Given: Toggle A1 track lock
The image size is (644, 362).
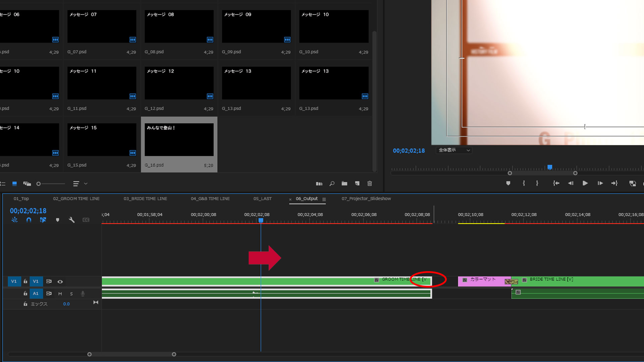Looking at the screenshot, I should pos(25,294).
